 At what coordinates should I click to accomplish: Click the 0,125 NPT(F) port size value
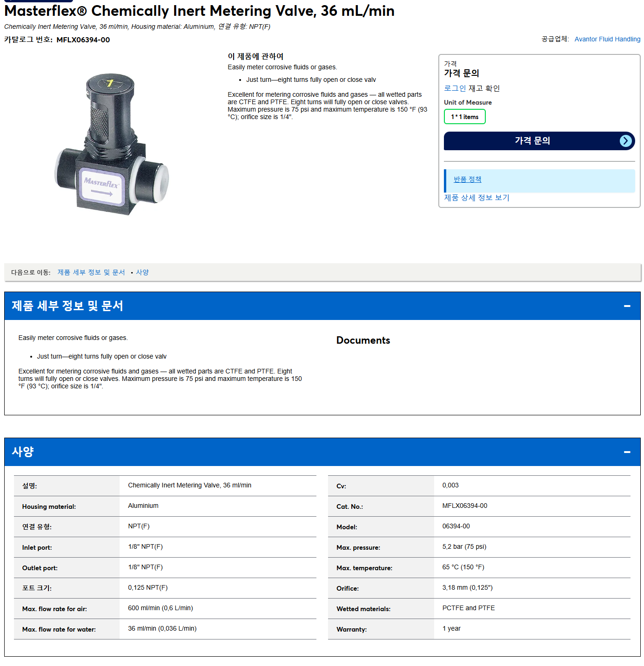[148, 587]
